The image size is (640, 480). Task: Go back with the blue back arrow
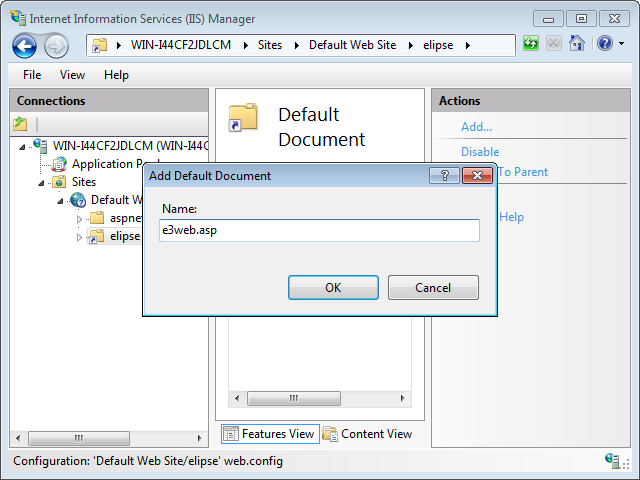[x=24, y=46]
